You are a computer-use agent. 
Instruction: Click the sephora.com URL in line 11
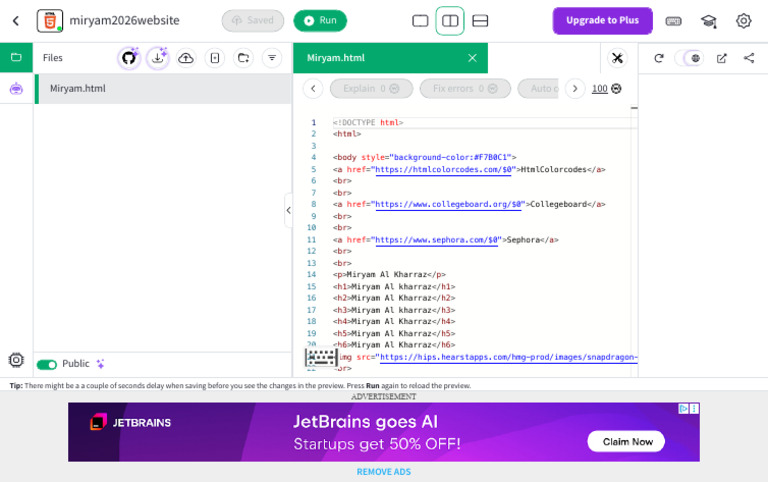click(x=437, y=240)
